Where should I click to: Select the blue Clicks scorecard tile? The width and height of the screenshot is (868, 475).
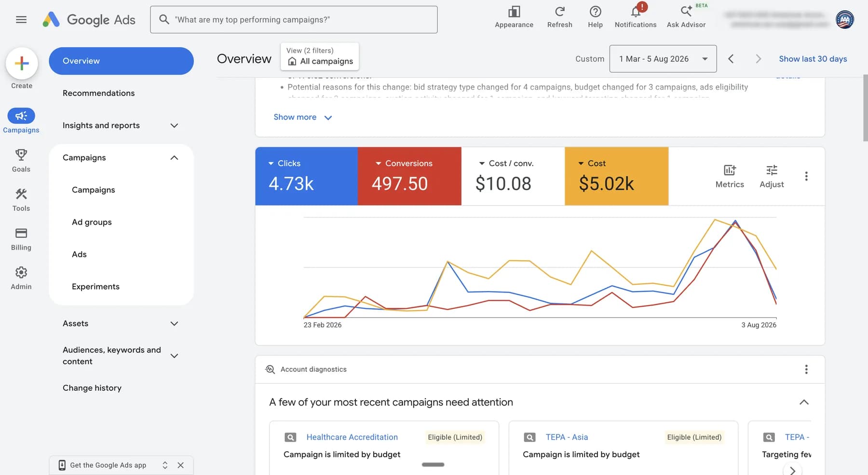point(307,176)
